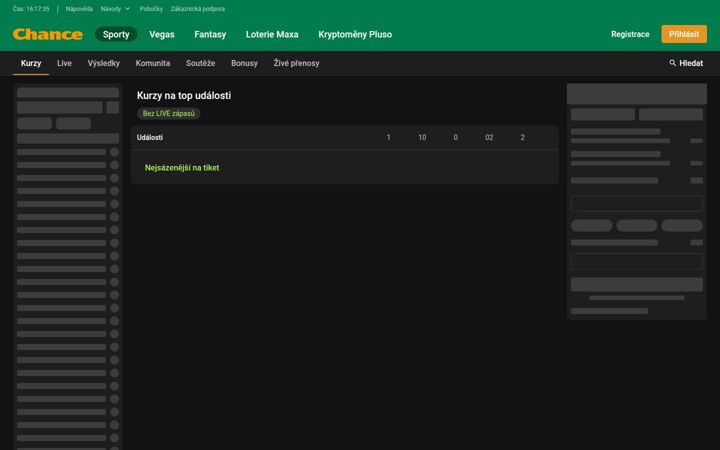Screen dimensions: 720x450
Task: Click the Hledat search button
Action: coord(686,63)
